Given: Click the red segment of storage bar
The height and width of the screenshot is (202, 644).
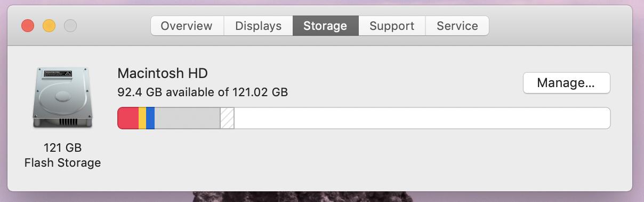Looking at the screenshot, I should pos(128,118).
